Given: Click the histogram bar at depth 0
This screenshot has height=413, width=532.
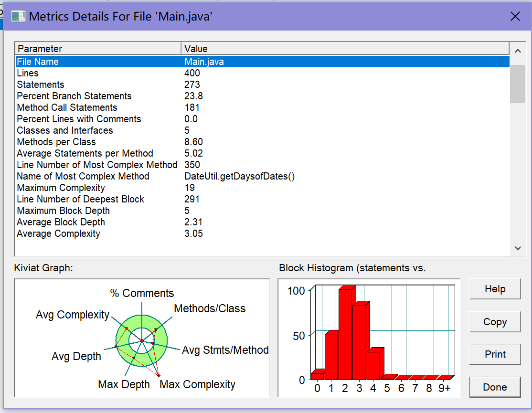Looking at the screenshot, I should click(x=317, y=375).
